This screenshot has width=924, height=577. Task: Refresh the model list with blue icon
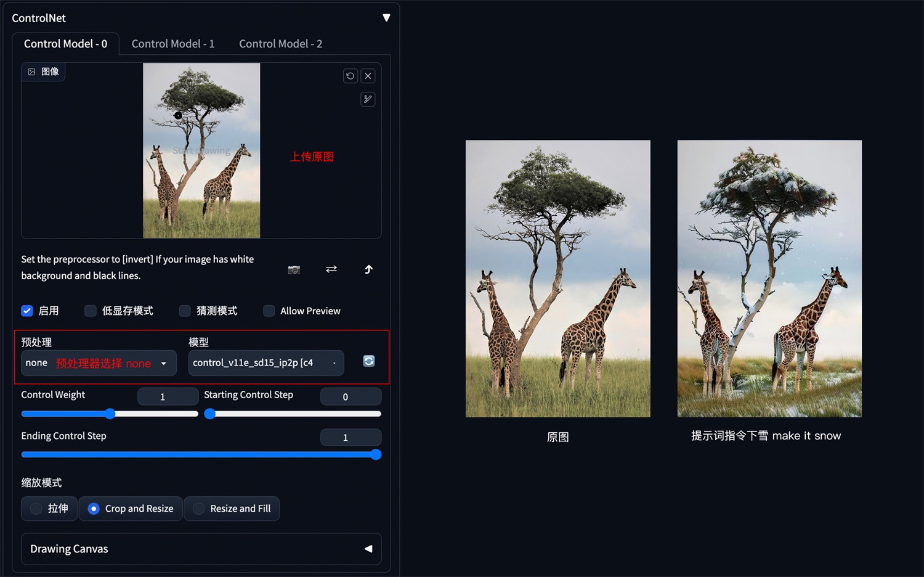coord(369,361)
